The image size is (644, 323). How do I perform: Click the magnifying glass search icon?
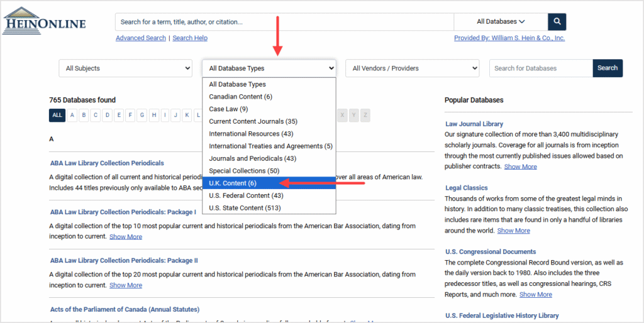pyautogui.click(x=557, y=22)
